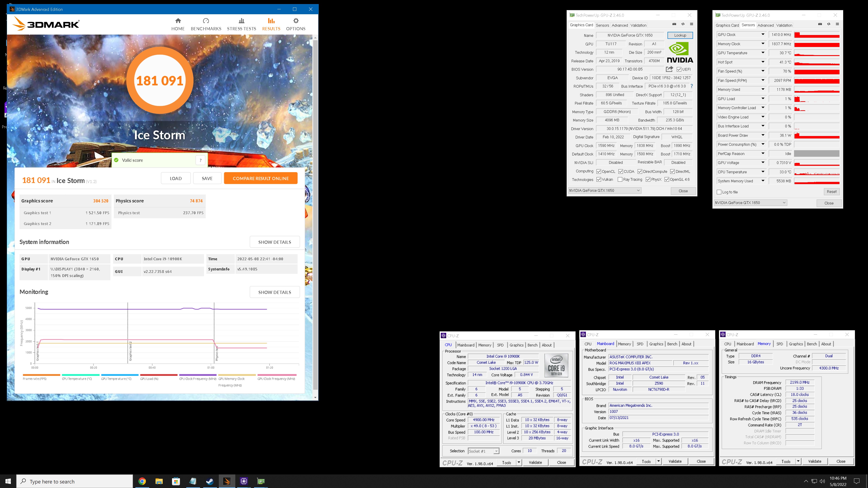Click 3DMark icon in the taskbar

(x=227, y=481)
